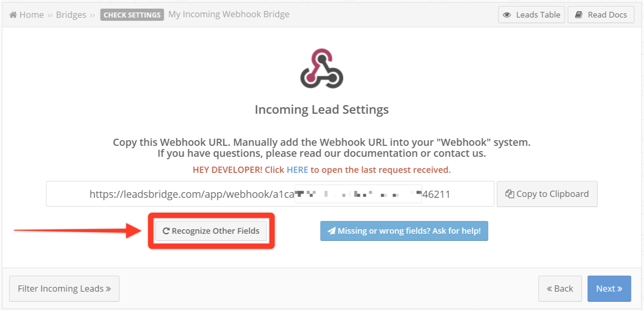Click My Incoming Webhook Bridge title

pos(229,14)
